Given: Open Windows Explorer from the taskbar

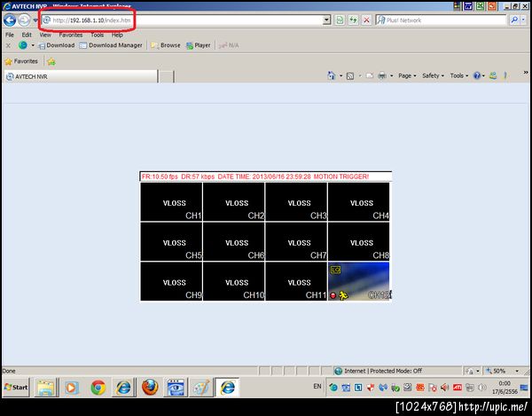Looking at the screenshot, I should [x=45, y=388].
